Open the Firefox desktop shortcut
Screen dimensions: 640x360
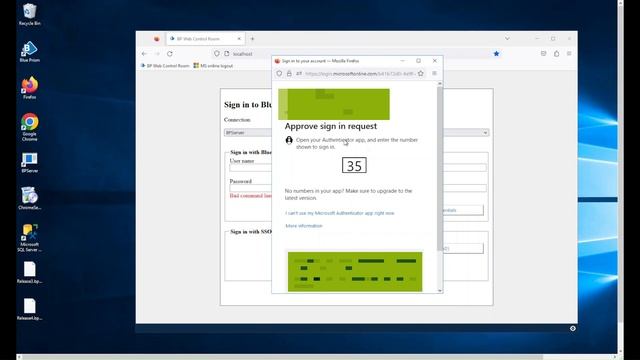coord(29,88)
